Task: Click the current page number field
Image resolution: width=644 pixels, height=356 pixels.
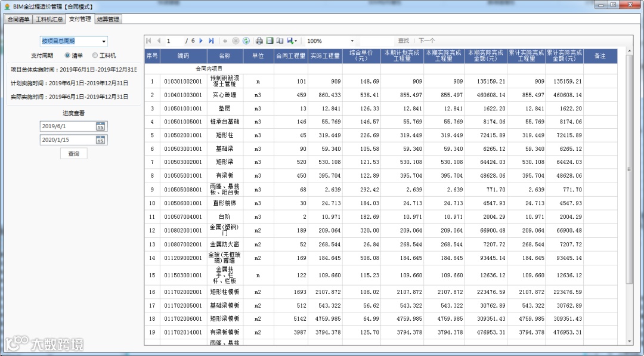Action: pyautogui.click(x=174, y=41)
